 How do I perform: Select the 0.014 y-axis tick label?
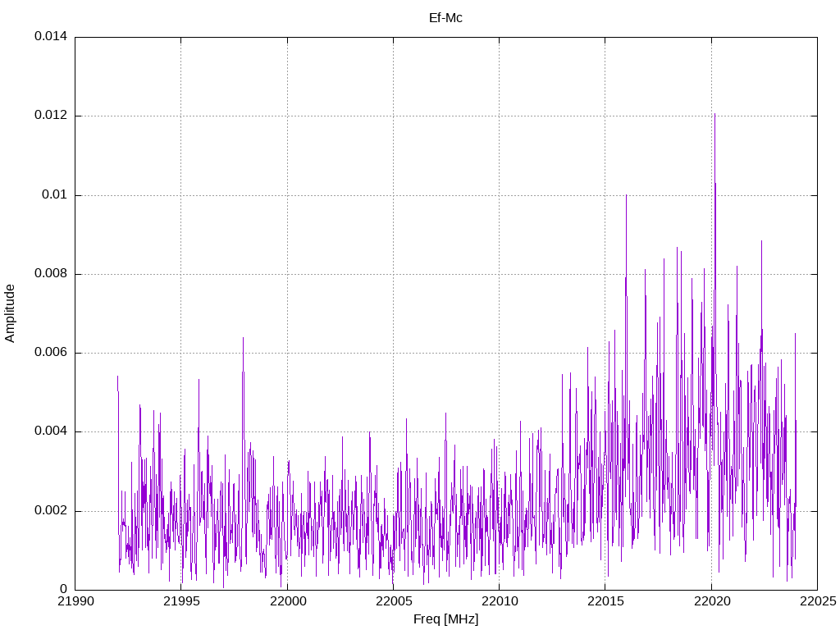(x=50, y=37)
